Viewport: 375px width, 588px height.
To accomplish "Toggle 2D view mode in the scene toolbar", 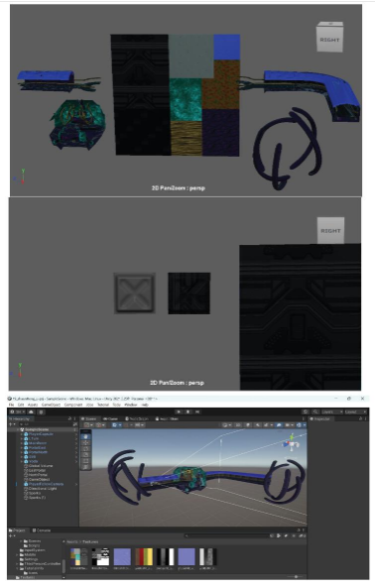I will click(x=238, y=424).
